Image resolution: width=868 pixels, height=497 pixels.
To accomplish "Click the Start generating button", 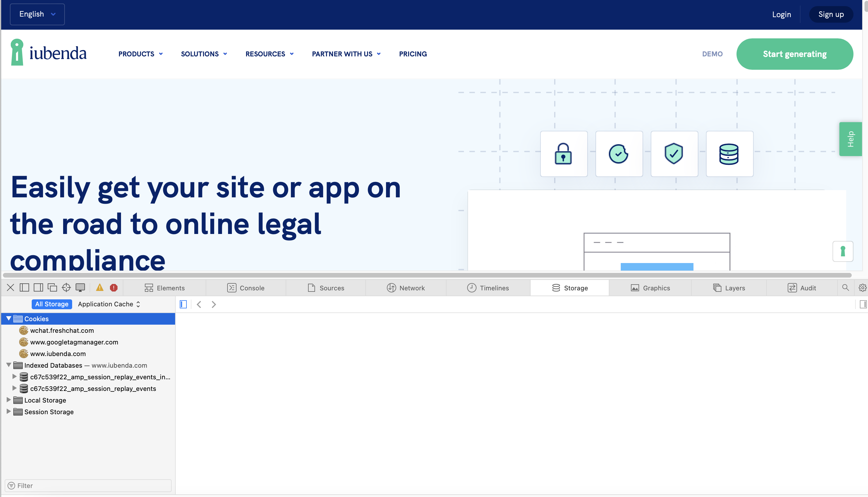I will [795, 54].
